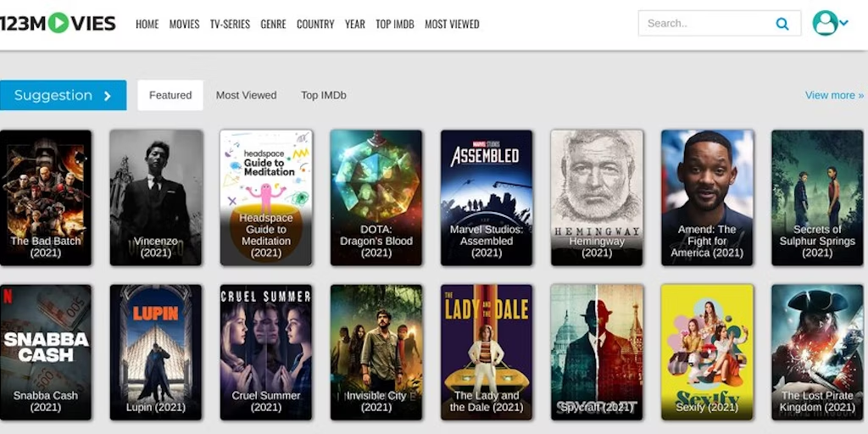Open the Spycraft (2021) poster
The height and width of the screenshot is (434, 868).
[597, 352]
